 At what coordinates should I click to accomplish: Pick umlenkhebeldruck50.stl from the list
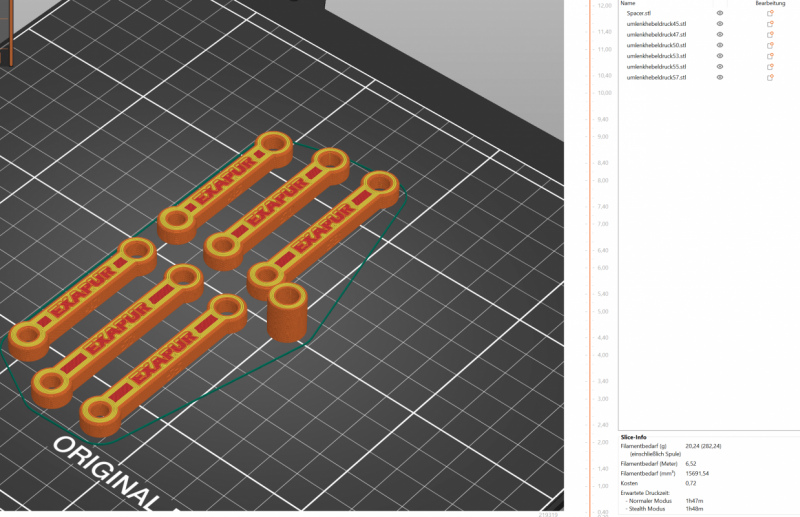(x=656, y=45)
